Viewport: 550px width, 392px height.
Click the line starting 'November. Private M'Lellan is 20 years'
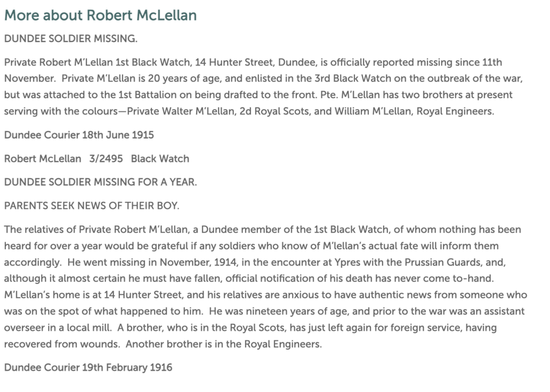(x=263, y=78)
